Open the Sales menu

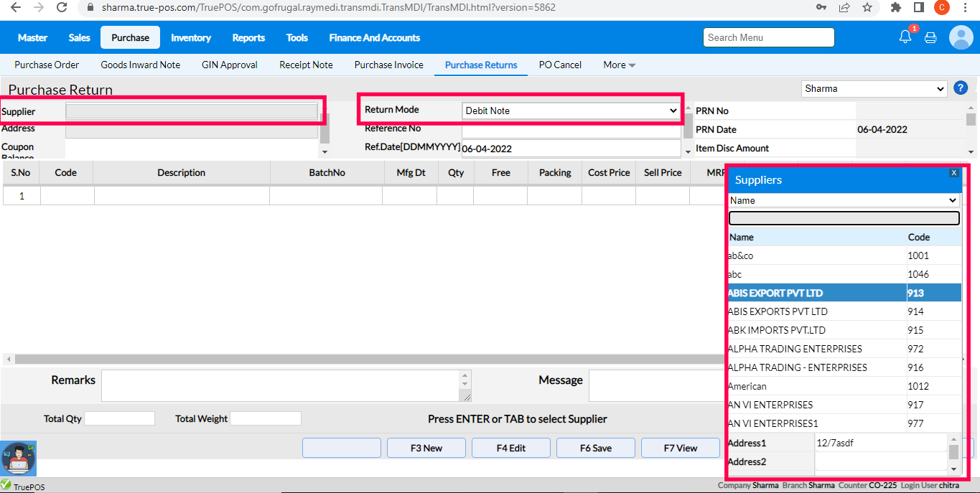point(80,37)
